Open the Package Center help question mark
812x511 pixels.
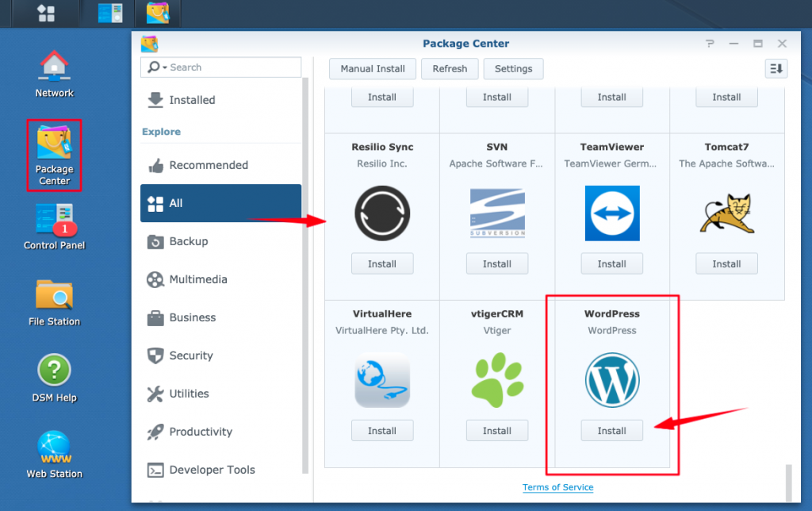click(710, 44)
